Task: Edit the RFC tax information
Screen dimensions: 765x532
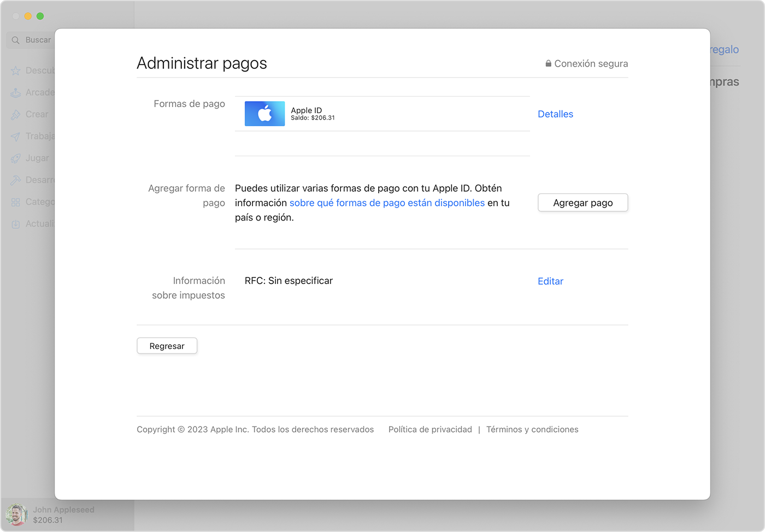Action: pos(550,281)
